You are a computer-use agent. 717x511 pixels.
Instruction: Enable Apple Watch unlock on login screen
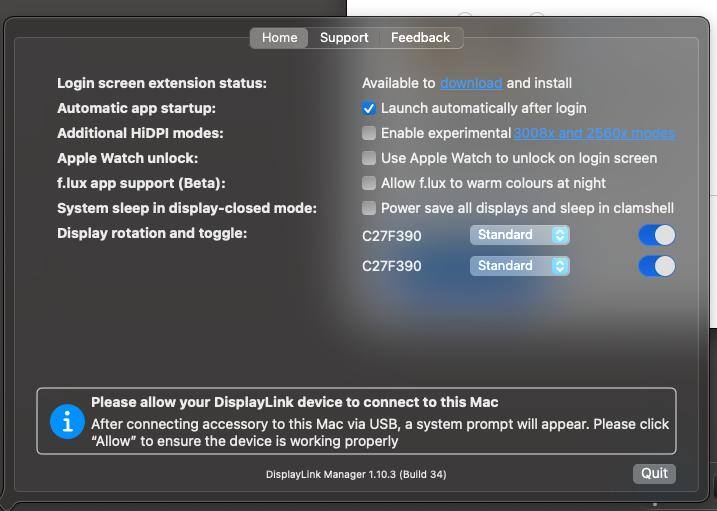click(x=370, y=158)
